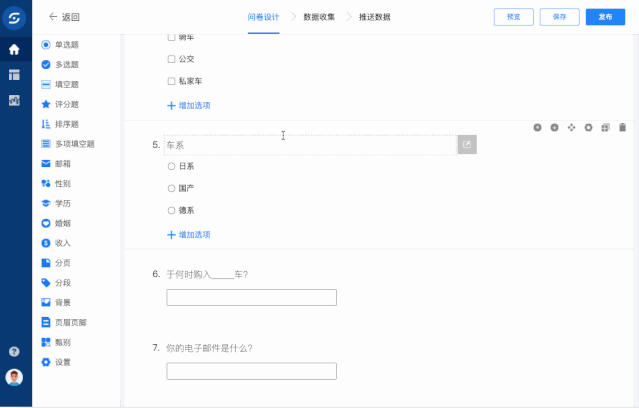The height and width of the screenshot is (408, 639).
Task: Open 设置 settings in question panel
Action: click(56, 362)
